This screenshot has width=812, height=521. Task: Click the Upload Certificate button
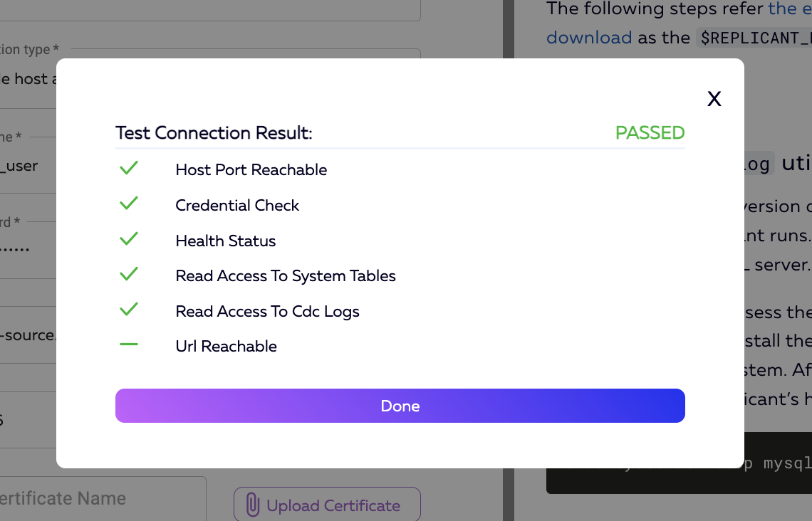coord(327,505)
